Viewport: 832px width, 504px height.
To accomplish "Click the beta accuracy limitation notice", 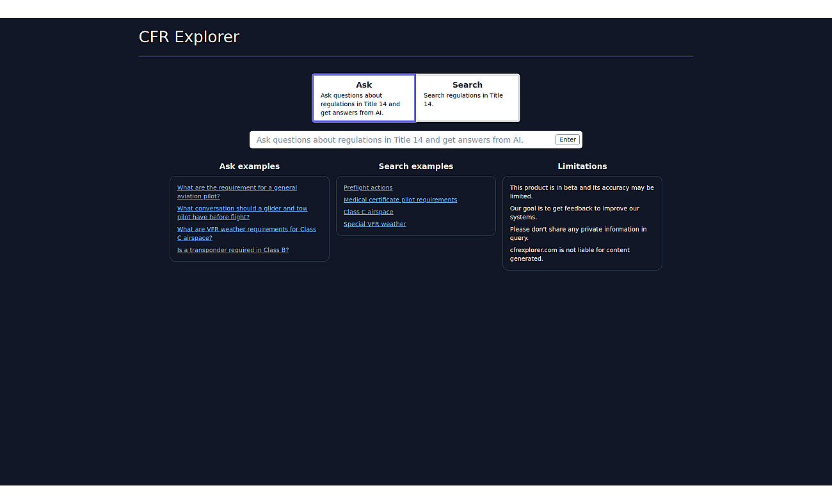I will (x=582, y=192).
